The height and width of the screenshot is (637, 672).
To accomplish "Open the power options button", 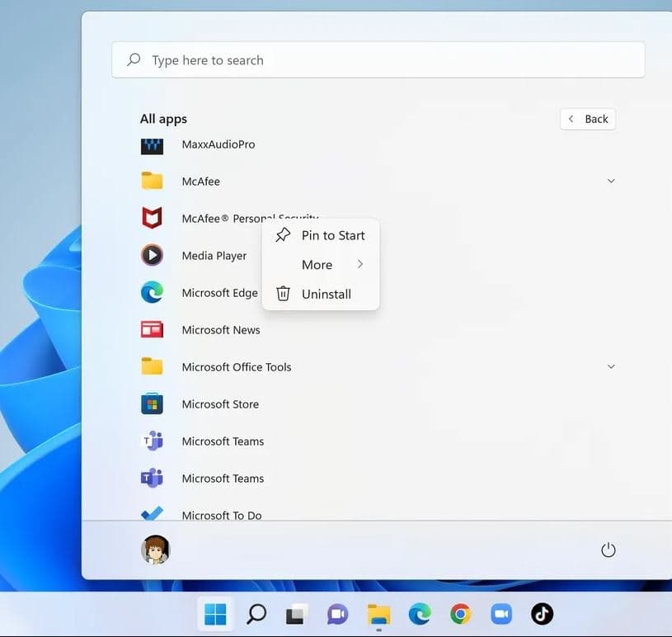I will (608, 549).
